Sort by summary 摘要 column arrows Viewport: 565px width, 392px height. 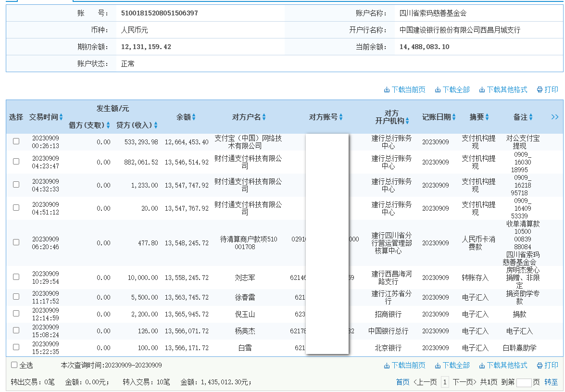pyautogui.click(x=487, y=117)
